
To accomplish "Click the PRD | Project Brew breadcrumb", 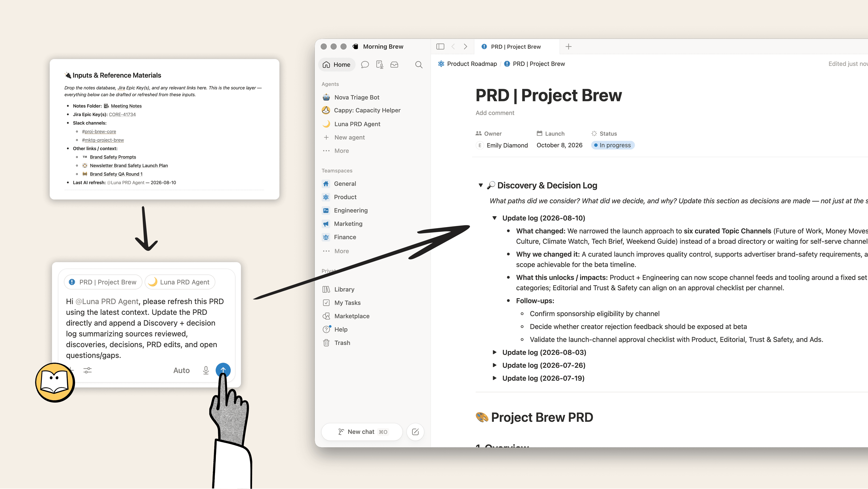I will point(534,64).
